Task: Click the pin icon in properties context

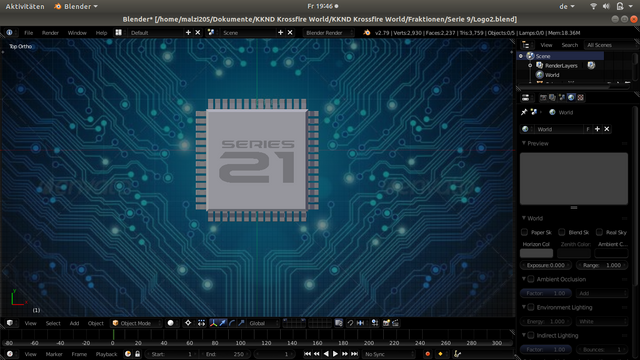Action: 524,112
